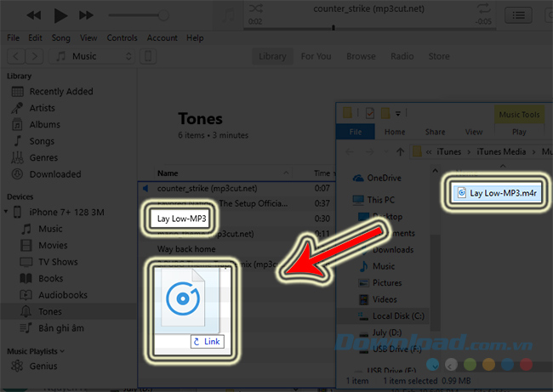Open the Up Next list button
This screenshot has width=553, height=392.
pos(518,15)
